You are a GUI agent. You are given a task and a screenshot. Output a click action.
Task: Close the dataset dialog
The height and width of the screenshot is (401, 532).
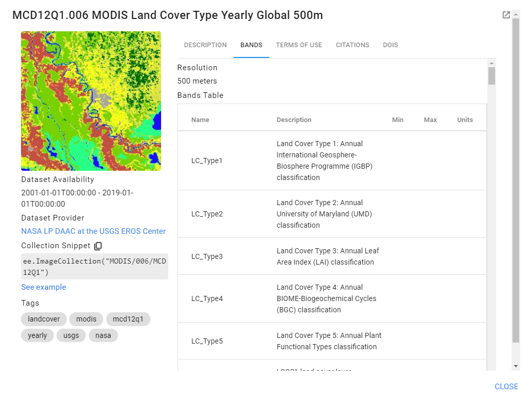pyautogui.click(x=506, y=387)
